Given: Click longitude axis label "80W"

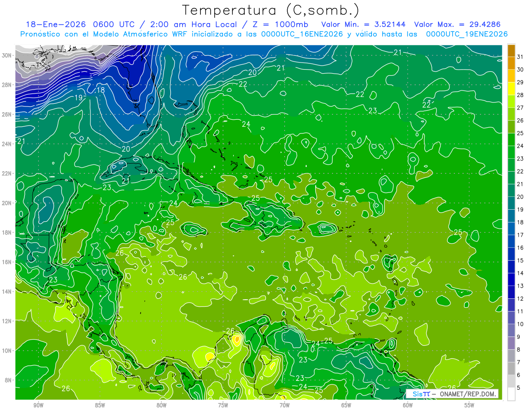Looking at the screenshot, I should pos(161,406).
